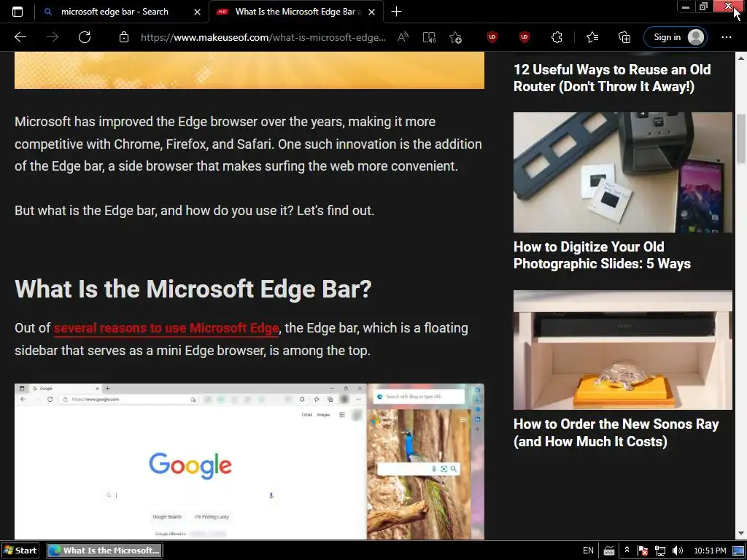This screenshot has width=747, height=560.
Task: Open the Action Center flag icon
Action: coord(643,551)
